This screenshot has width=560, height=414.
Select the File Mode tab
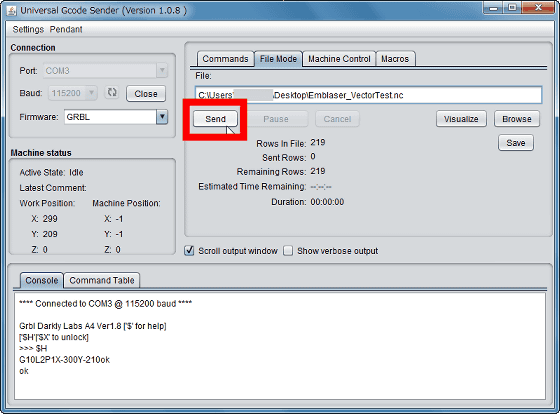[x=278, y=59]
